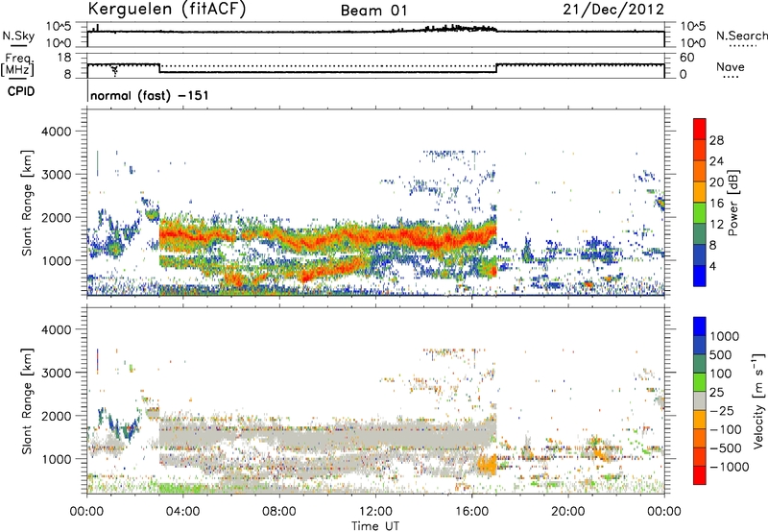Screen dimensions: 768x532
Task: Click the velocity panel Slant Range [km] label
Action: pos(27,401)
